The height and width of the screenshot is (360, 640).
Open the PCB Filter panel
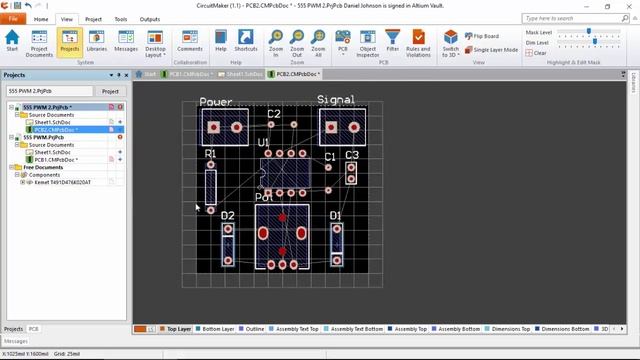[x=392, y=41]
